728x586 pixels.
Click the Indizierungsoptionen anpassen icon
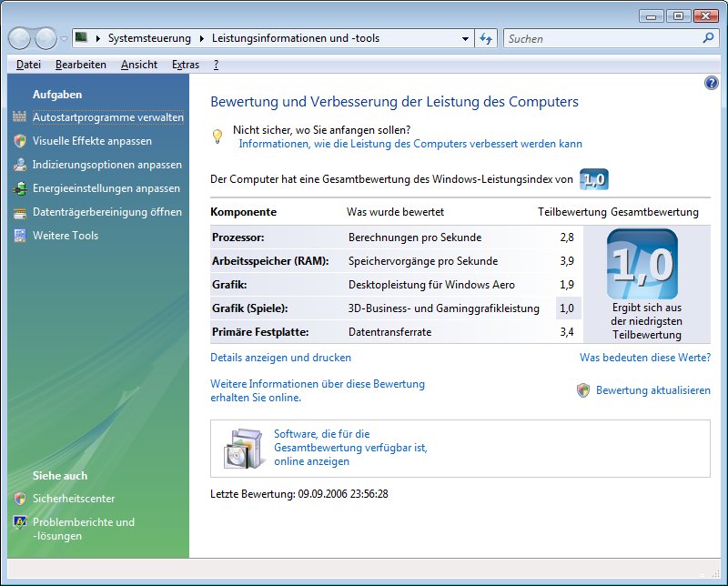coord(20,165)
